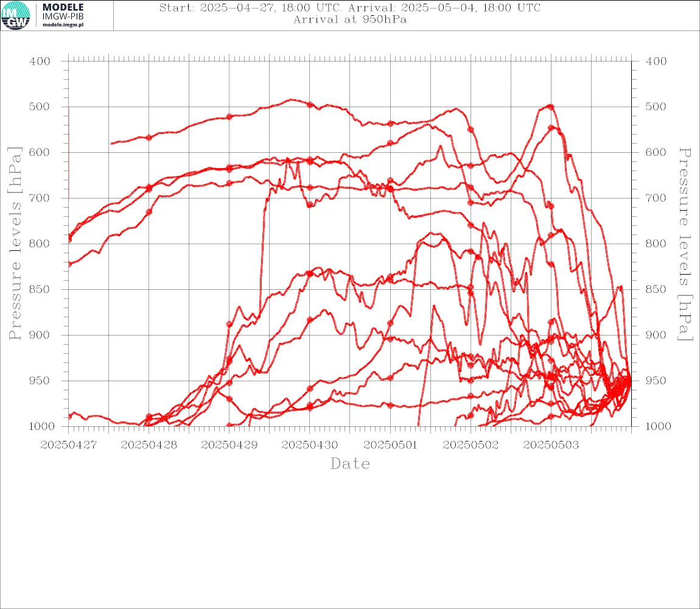Click the left axis 950 label
The image size is (700, 609).
pos(40,381)
